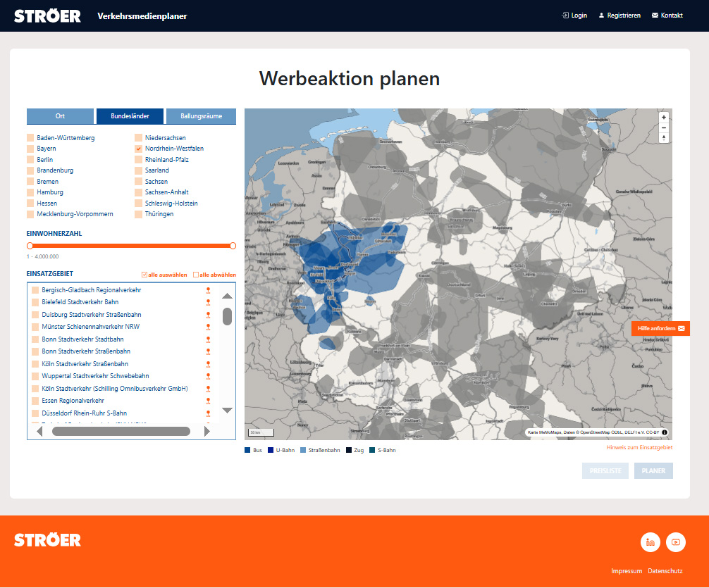Show location pin for Duisburg Stadtverkehr Straßenbahn
This screenshot has width=709, height=588.
[209, 315]
